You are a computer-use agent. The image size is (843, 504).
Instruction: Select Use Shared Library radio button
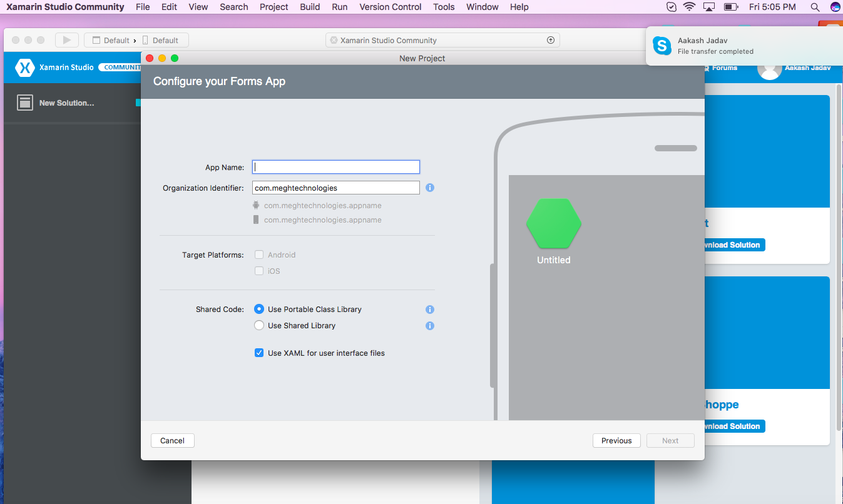pos(259,325)
